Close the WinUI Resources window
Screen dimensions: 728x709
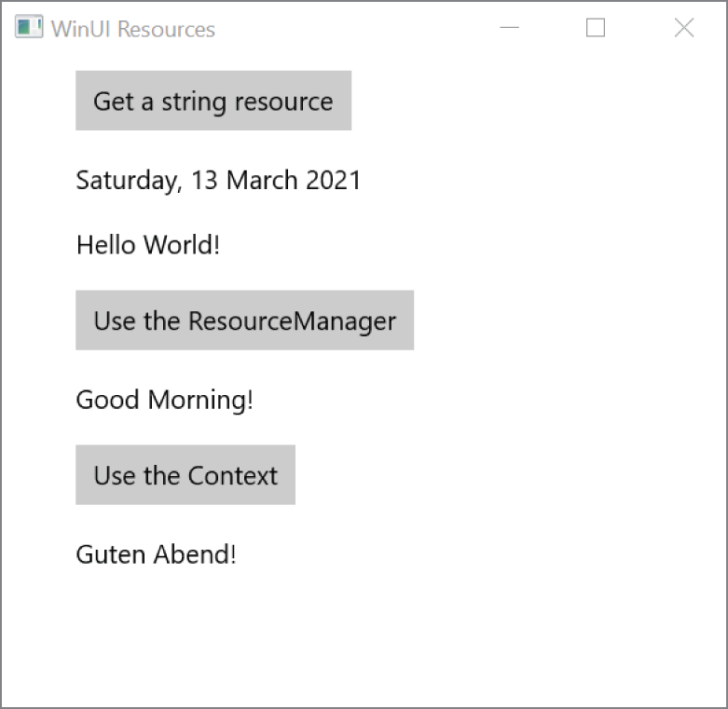pos(684,27)
